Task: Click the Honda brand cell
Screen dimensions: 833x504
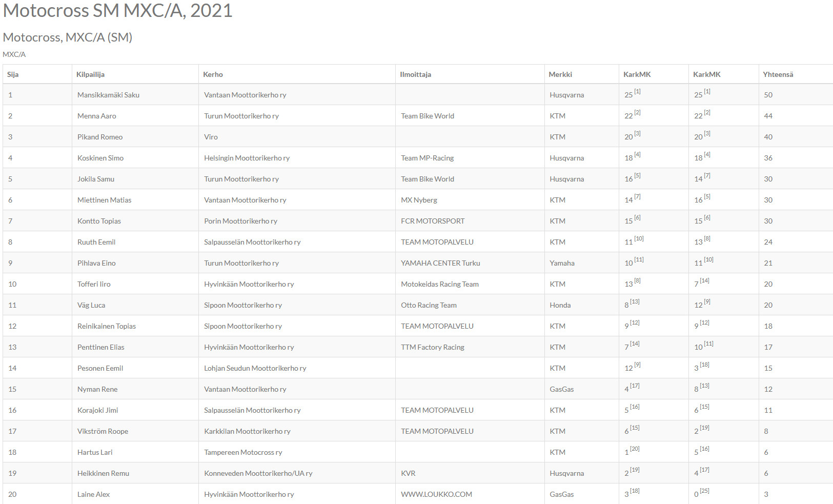Action: (x=560, y=305)
